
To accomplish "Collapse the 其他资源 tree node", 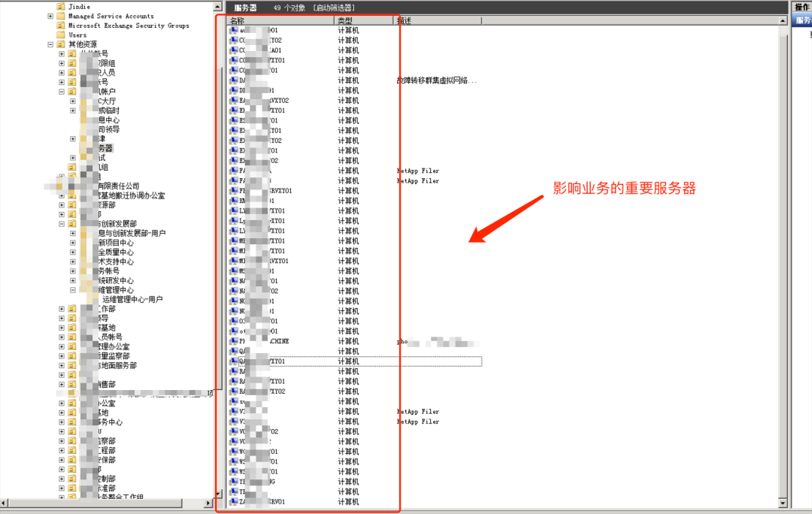I will pyautogui.click(x=50, y=44).
